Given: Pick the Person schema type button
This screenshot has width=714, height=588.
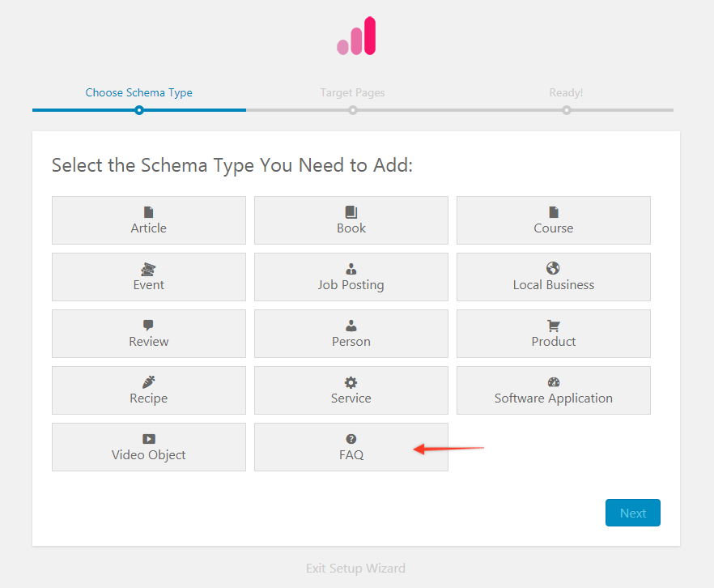Looking at the screenshot, I should 351,334.
